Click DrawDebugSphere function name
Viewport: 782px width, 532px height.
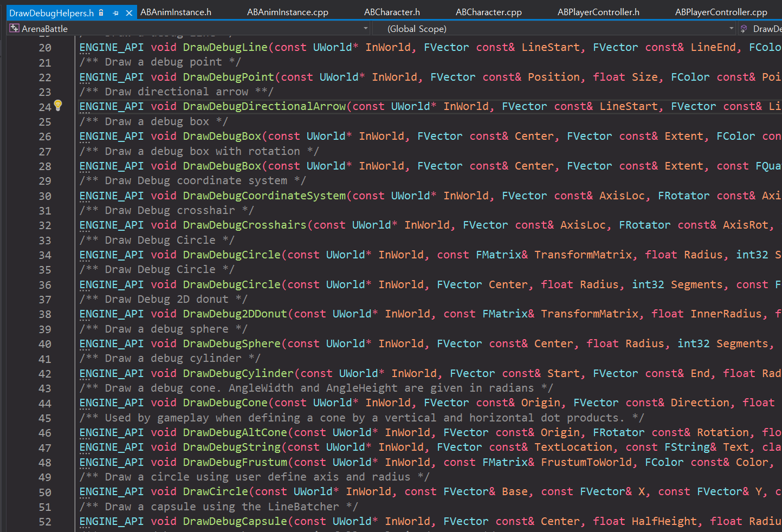pos(232,343)
